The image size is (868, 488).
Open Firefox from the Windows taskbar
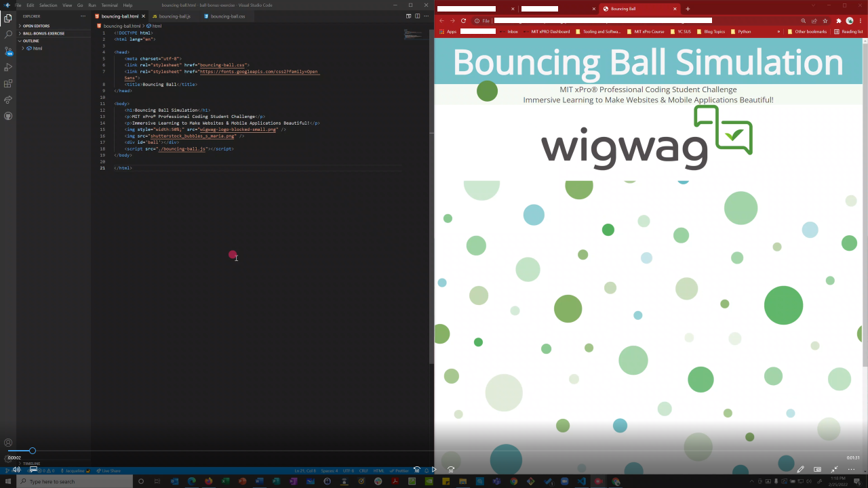coord(208,481)
